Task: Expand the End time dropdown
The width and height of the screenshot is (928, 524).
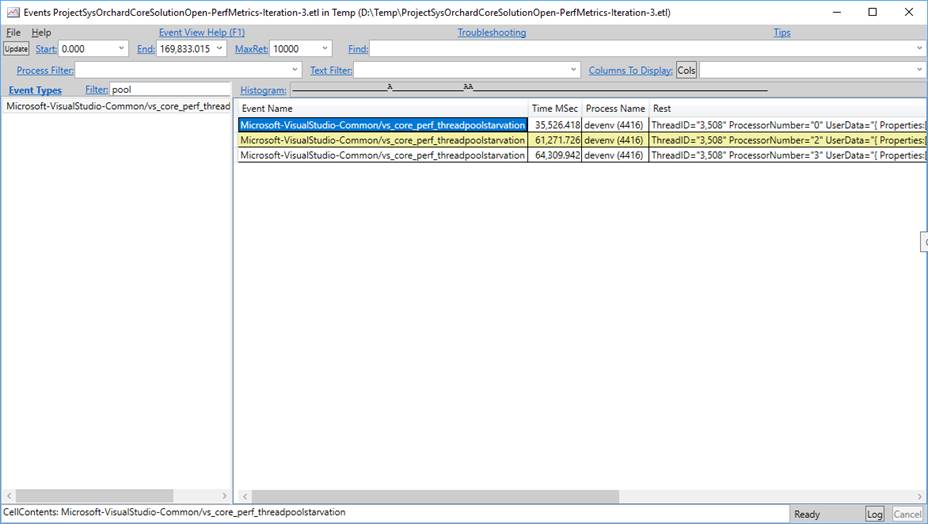Action: tap(222, 49)
